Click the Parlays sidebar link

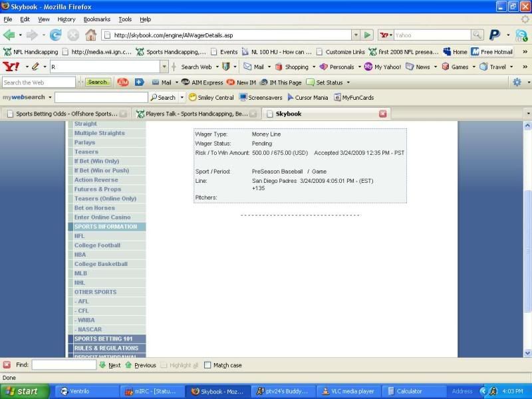[x=84, y=142]
